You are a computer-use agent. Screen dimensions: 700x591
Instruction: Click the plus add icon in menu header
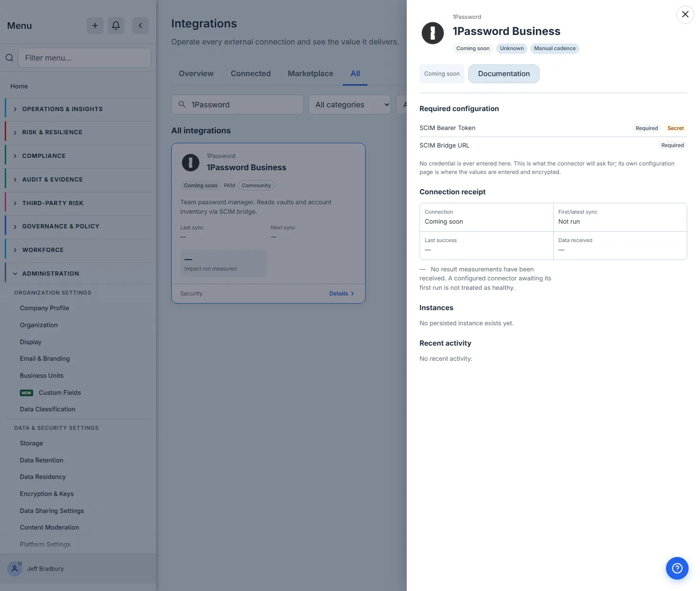[95, 26]
